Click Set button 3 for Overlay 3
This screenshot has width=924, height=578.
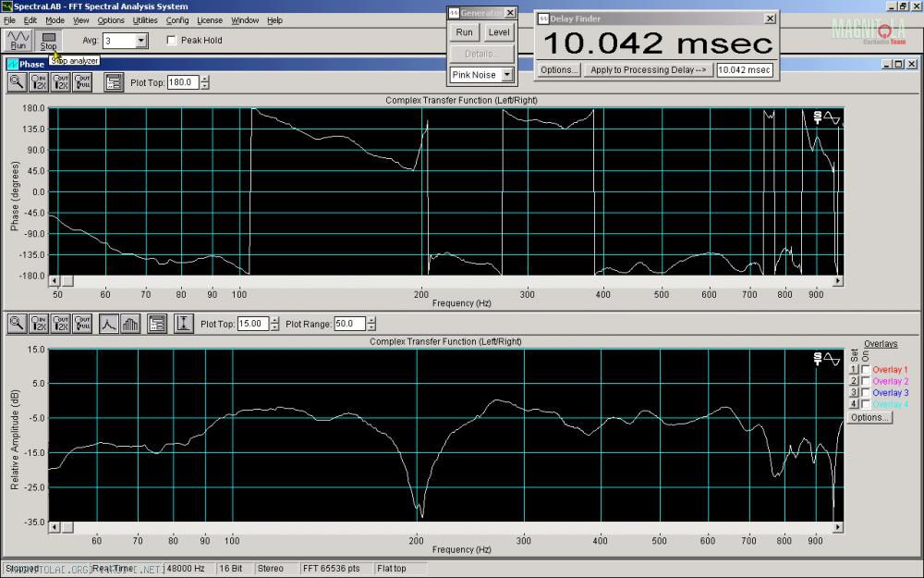point(853,392)
